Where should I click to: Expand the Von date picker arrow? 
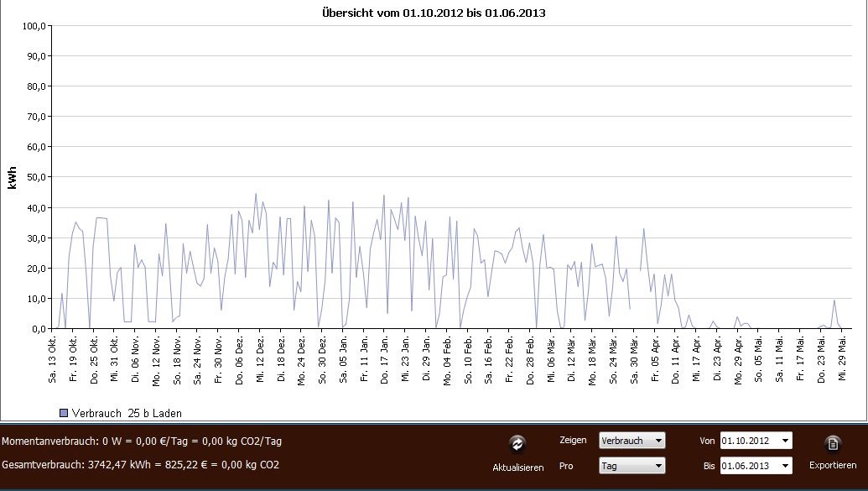pos(785,441)
